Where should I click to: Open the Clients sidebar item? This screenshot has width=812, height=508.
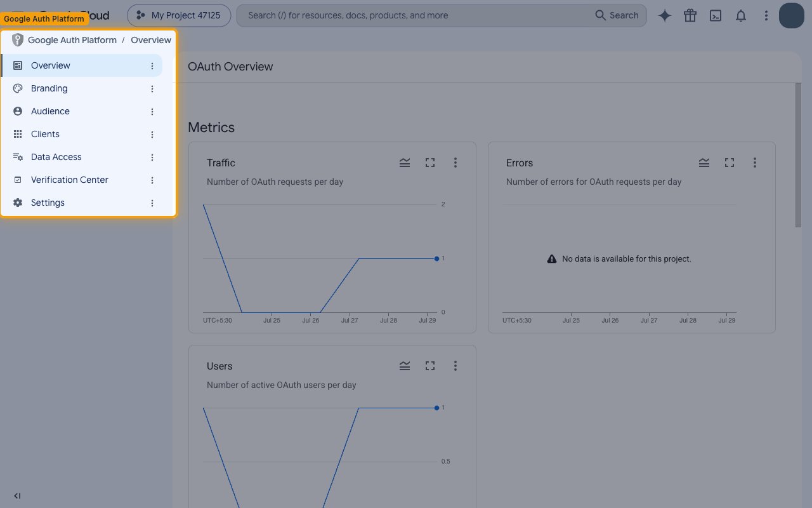pyautogui.click(x=81, y=134)
